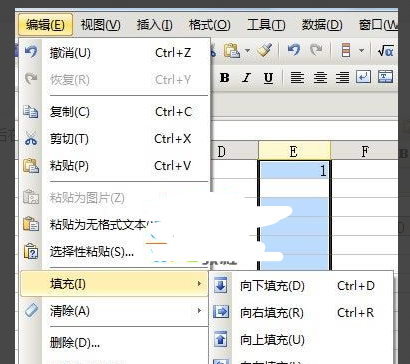Viewport: 410px width, 364px height.
Task: Toggle underline formatting
Action: coord(268,78)
